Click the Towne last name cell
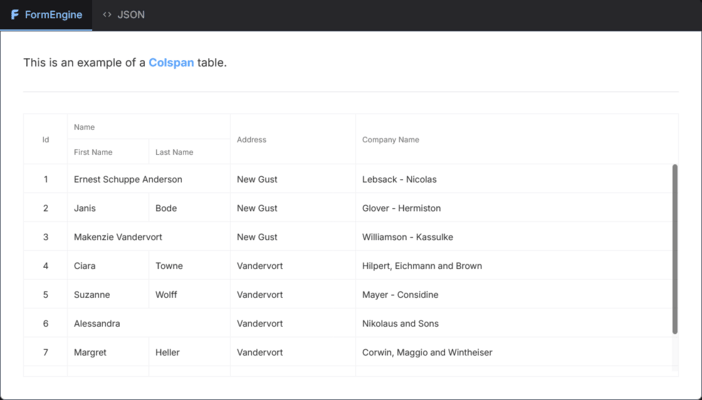 tap(190, 266)
